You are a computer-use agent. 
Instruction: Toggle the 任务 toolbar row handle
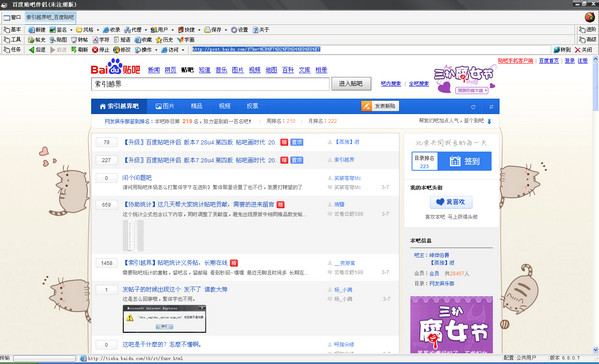tap(12, 50)
